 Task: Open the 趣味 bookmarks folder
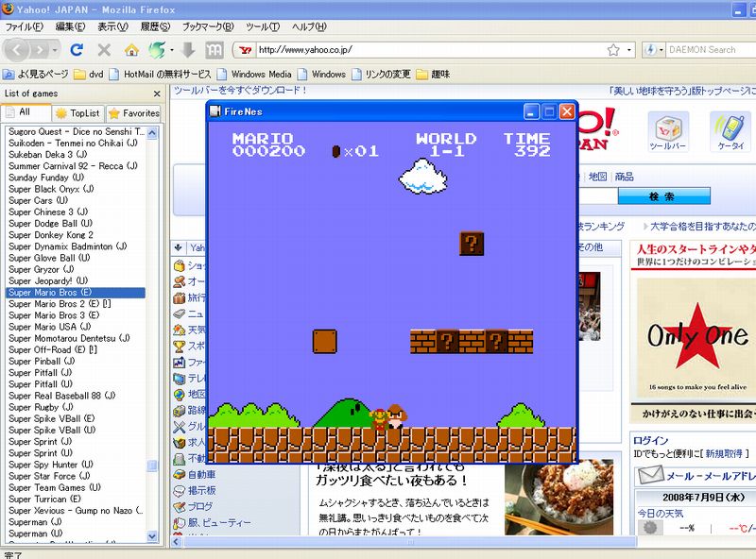tap(433, 75)
